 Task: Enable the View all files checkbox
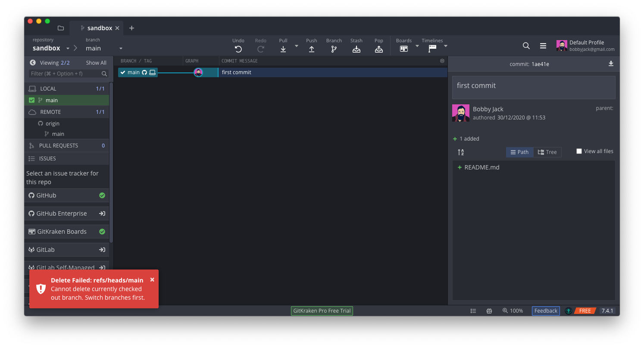click(579, 151)
